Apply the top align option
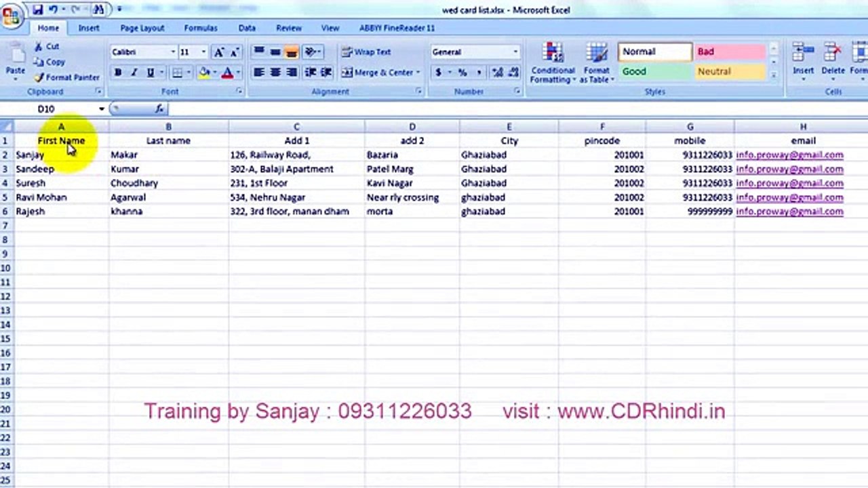Viewport: 868px width, 488px height. point(258,52)
